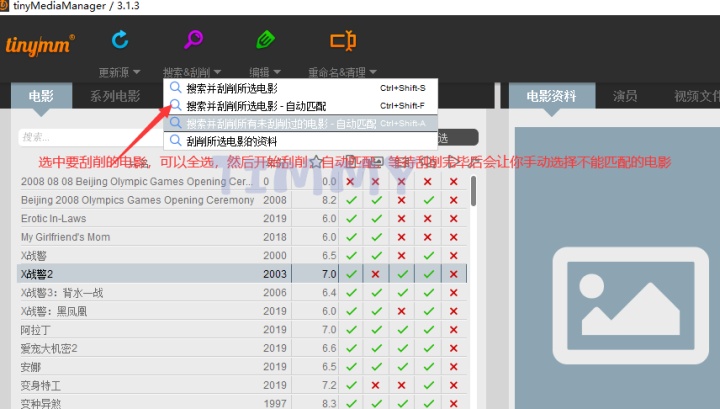720x409 pixels.
Task: Click the movie search input field
Action: coord(91,137)
